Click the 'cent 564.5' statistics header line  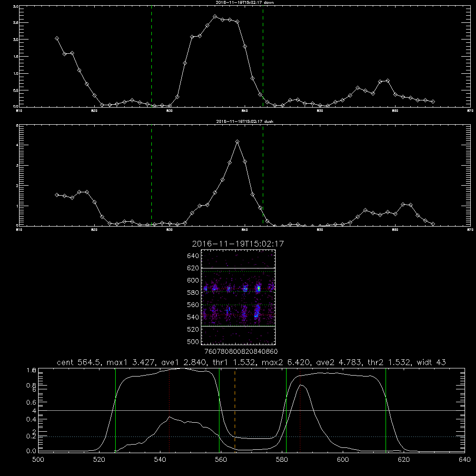pyautogui.click(x=251, y=362)
